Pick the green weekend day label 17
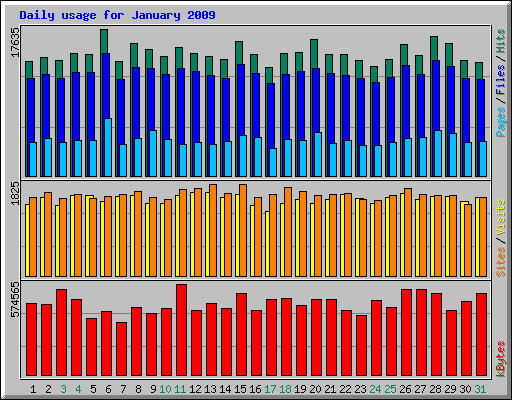512x400 pixels. click(x=270, y=389)
